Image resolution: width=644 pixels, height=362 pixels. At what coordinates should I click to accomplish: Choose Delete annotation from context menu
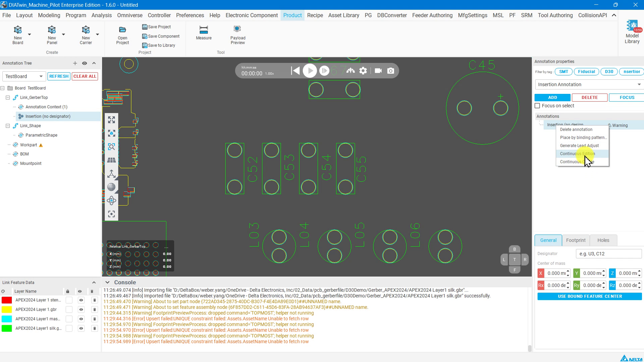(583, 129)
